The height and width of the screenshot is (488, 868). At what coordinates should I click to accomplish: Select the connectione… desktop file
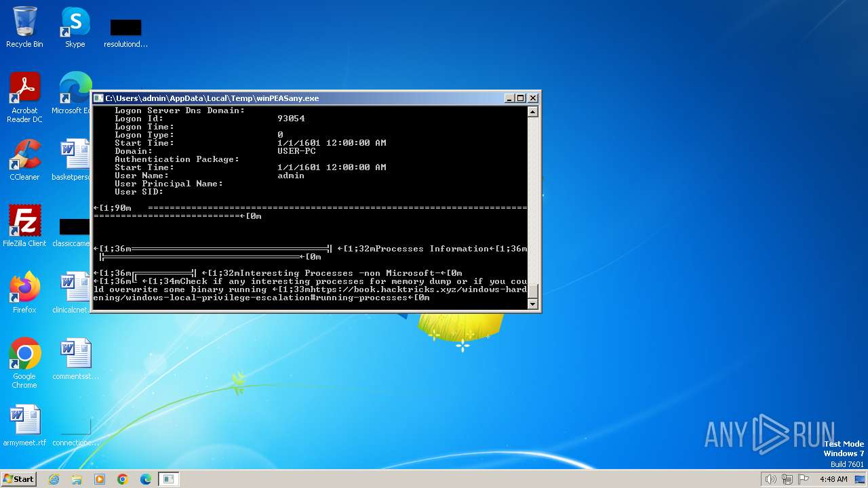coord(75,434)
